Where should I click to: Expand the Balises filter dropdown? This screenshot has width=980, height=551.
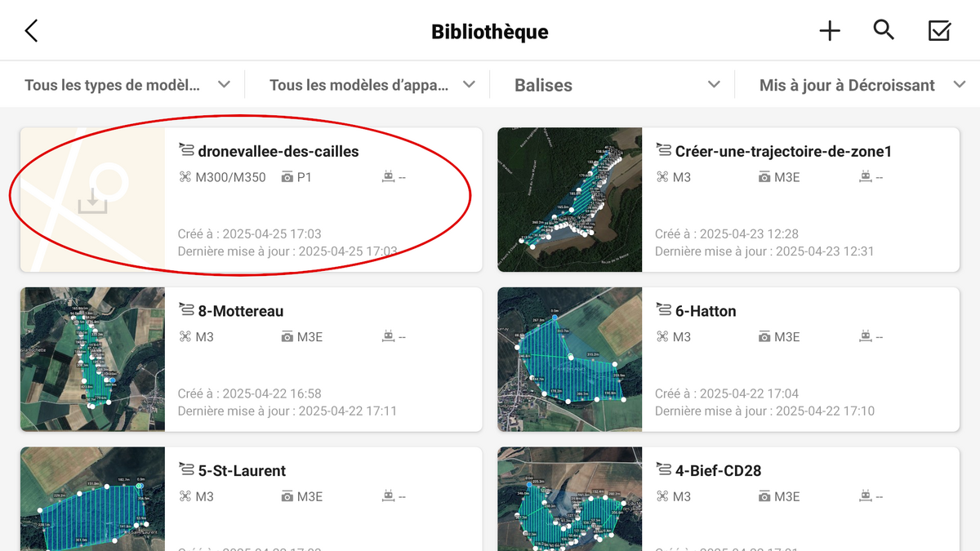617,85
